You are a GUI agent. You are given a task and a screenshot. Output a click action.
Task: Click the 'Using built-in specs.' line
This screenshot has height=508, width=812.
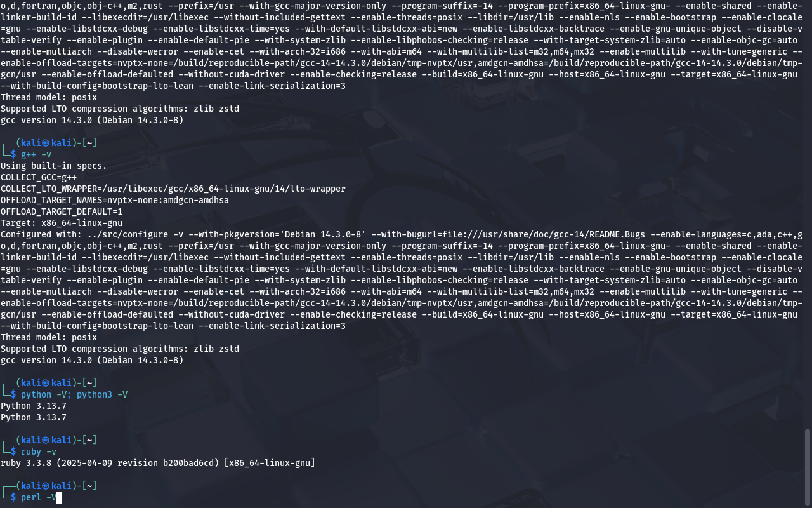coord(54,166)
